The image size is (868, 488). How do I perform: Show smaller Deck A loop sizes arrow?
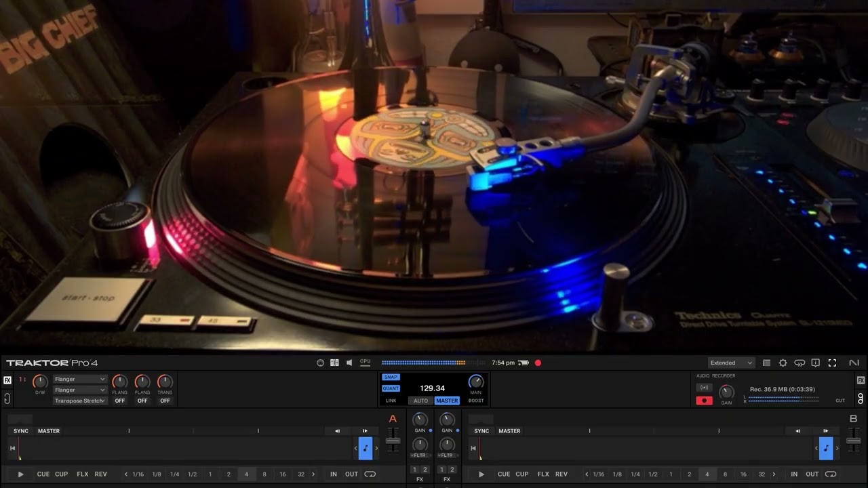click(125, 474)
